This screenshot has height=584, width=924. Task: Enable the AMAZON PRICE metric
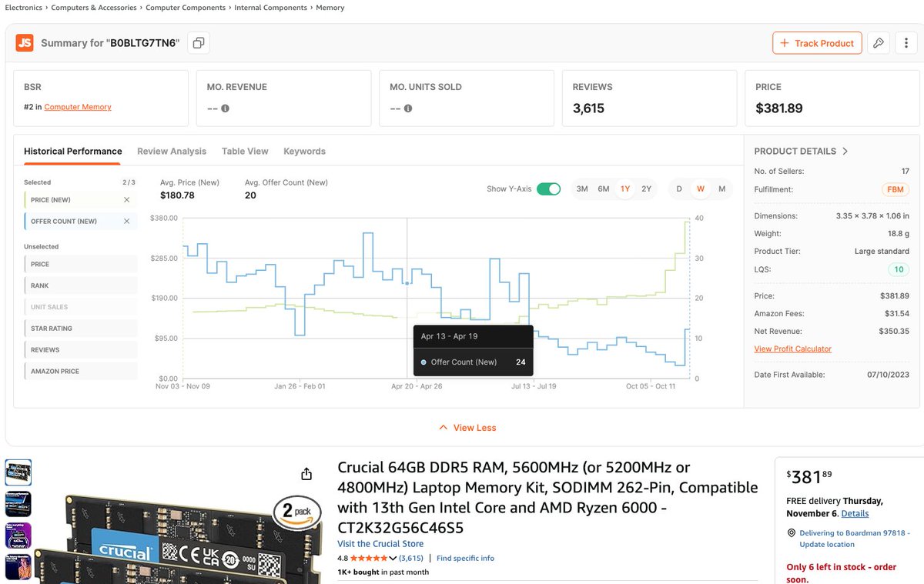pyautogui.click(x=81, y=372)
